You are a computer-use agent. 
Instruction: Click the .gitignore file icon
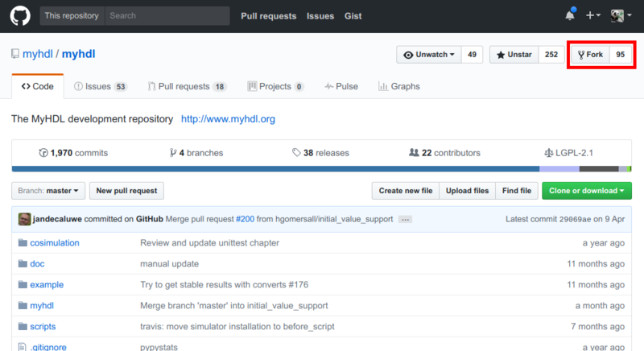pyautogui.click(x=23, y=347)
